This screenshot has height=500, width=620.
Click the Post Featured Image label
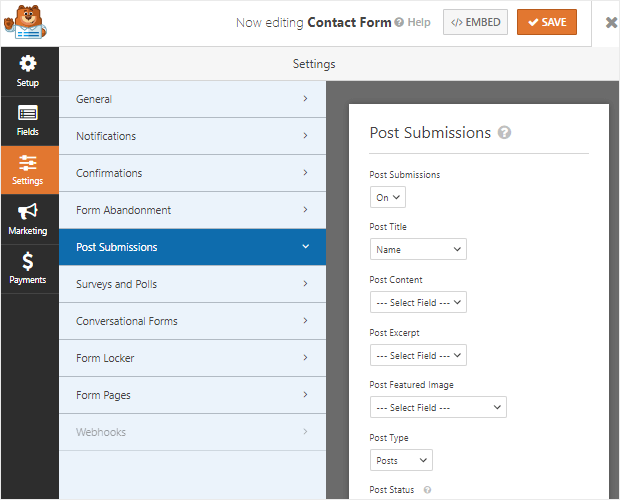[411, 385]
